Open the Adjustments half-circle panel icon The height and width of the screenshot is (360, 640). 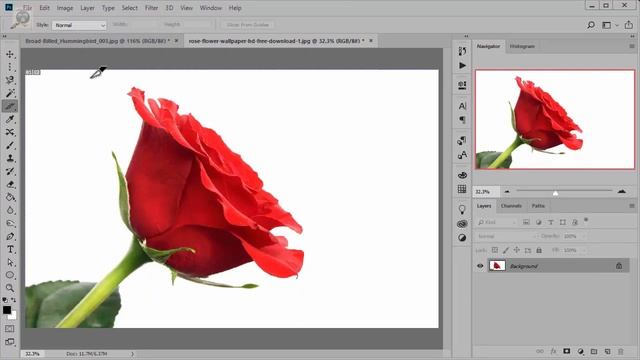click(462, 238)
